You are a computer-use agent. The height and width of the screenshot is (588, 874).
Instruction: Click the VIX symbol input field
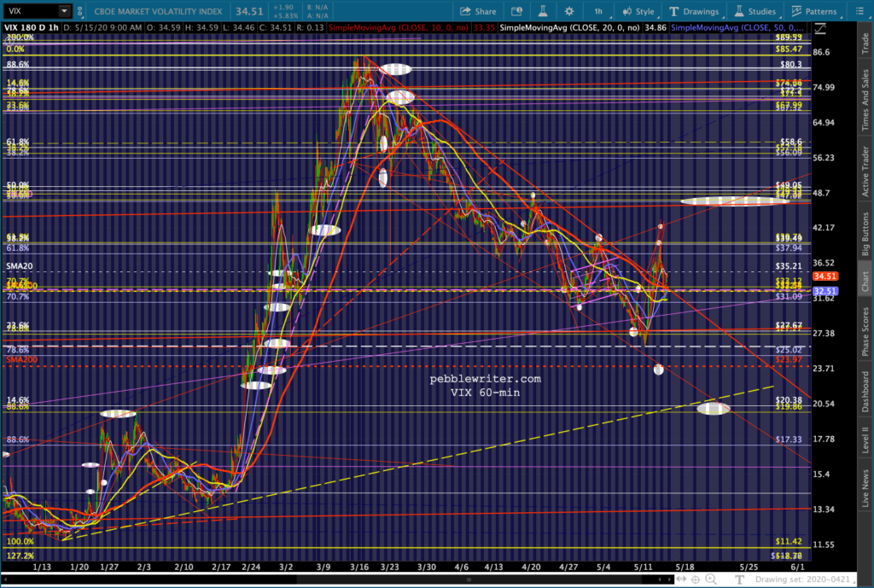(x=30, y=11)
